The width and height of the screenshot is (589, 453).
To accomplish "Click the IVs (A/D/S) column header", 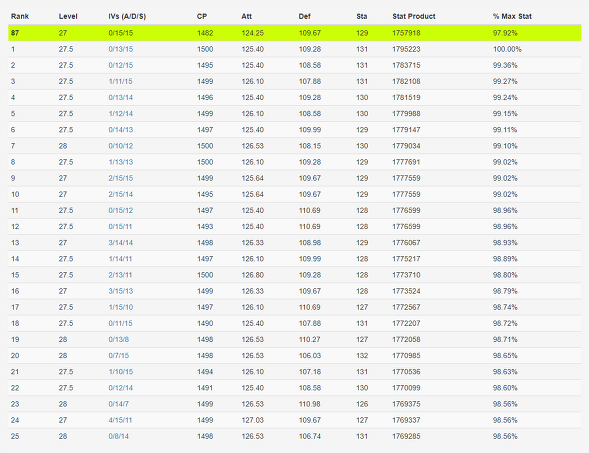I will pyautogui.click(x=127, y=17).
